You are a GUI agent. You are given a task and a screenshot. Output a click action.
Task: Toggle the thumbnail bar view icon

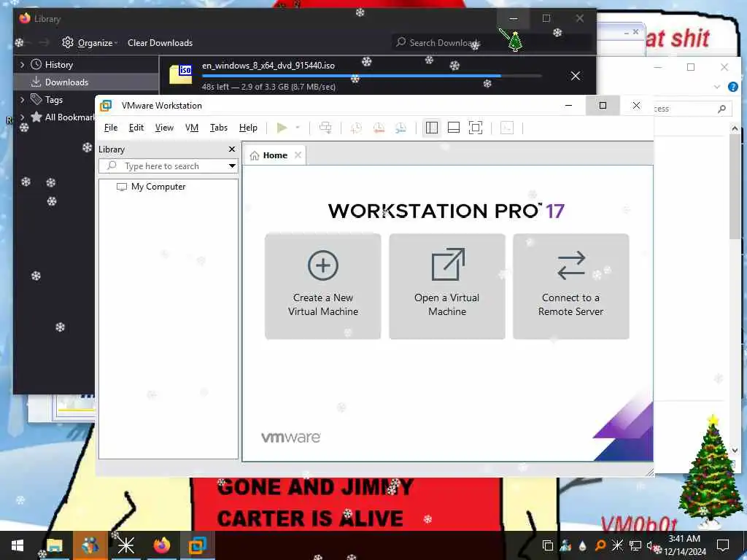(x=454, y=128)
